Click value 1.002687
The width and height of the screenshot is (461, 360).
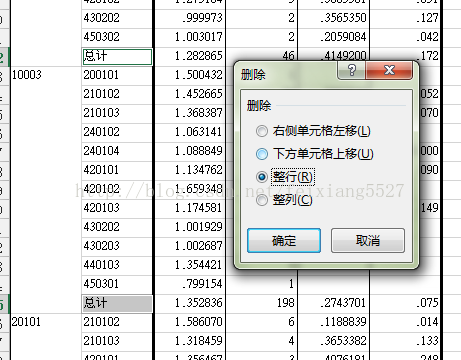tap(199, 246)
